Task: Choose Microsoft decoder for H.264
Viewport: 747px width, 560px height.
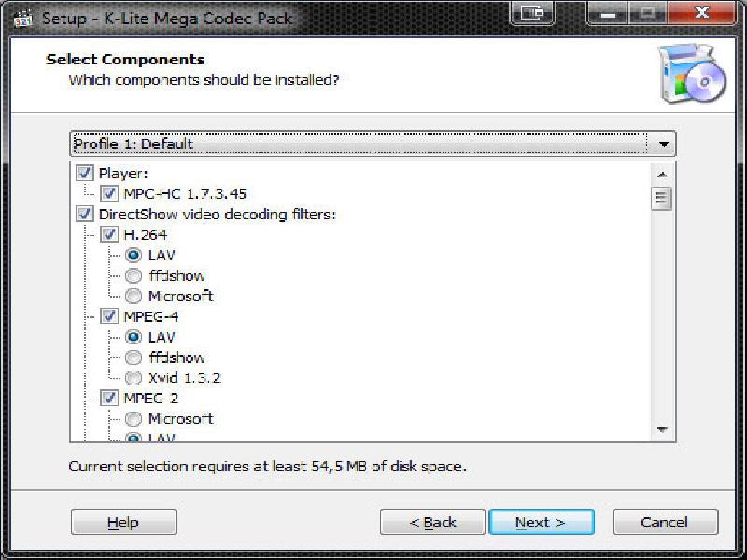Action: tap(134, 296)
